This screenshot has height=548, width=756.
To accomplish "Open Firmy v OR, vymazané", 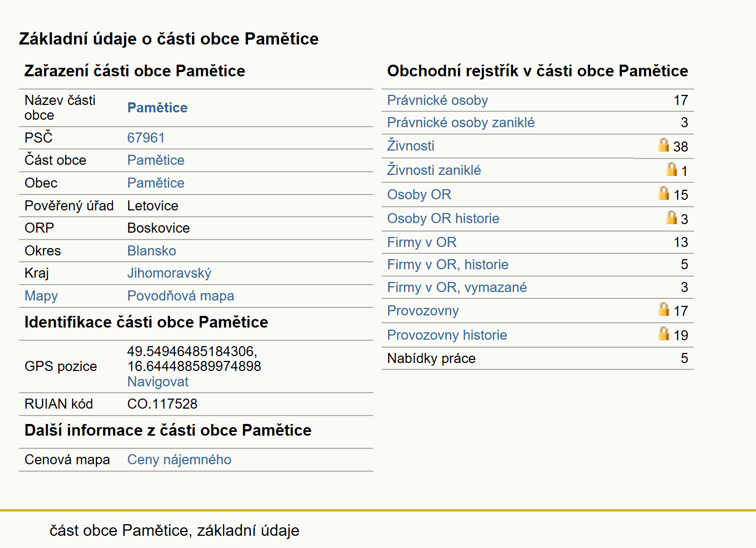I will point(457,287).
